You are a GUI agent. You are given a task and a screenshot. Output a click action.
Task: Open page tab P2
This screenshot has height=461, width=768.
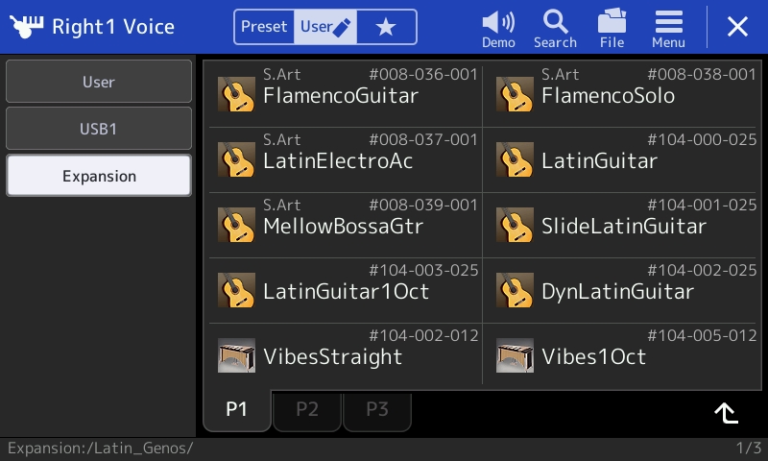coord(307,410)
